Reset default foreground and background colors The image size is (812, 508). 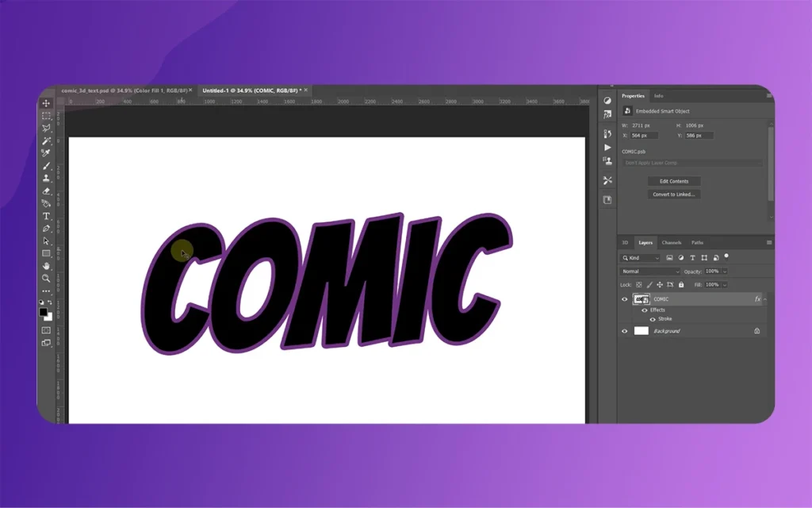pos(41,302)
